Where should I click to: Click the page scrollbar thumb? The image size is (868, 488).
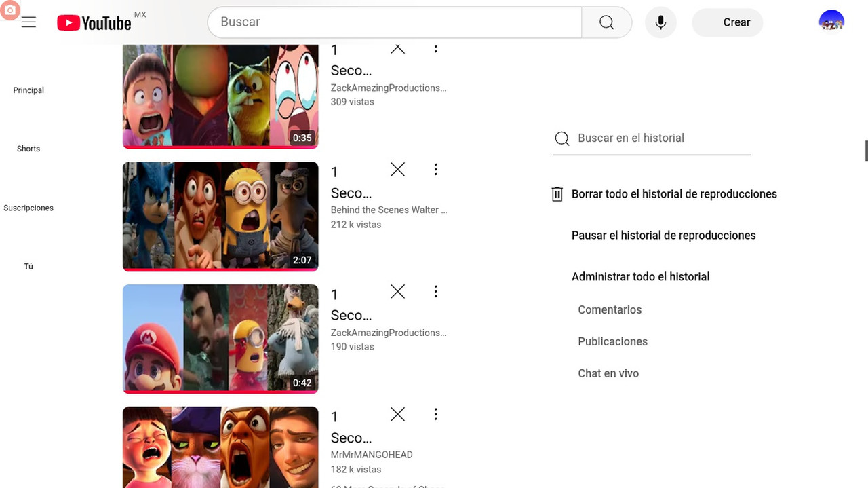pyautogui.click(x=866, y=151)
